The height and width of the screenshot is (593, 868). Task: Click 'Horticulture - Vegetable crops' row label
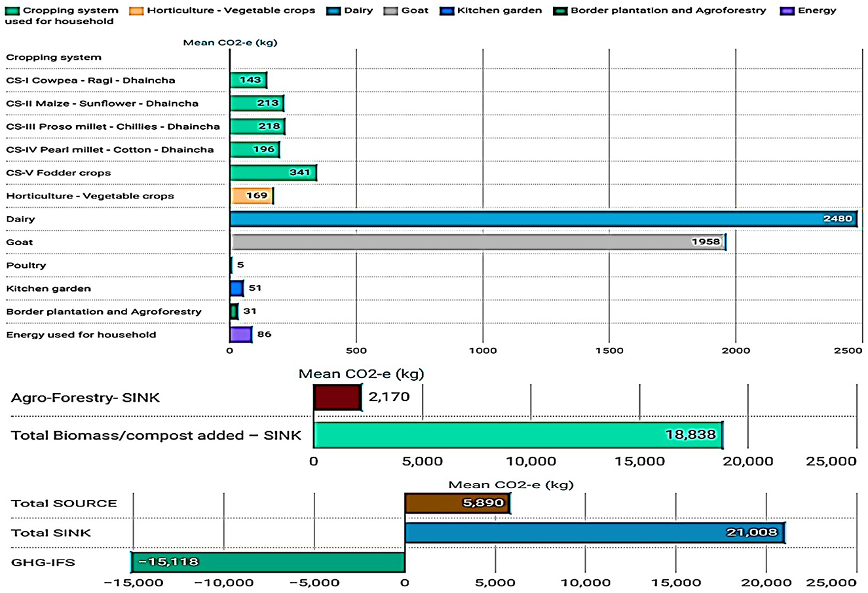pyautogui.click(x=90, y=196)
